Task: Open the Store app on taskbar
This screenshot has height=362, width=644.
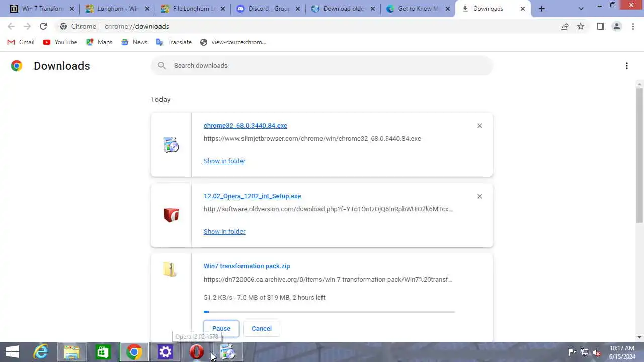Action: pyautogui.click(x=103, y=352)
